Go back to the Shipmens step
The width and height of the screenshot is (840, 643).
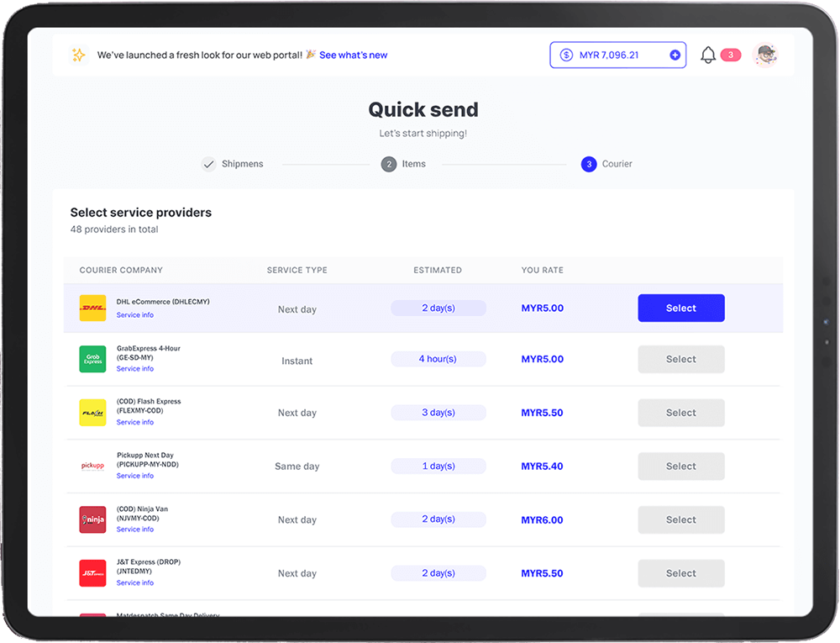(x=233, y=164)
